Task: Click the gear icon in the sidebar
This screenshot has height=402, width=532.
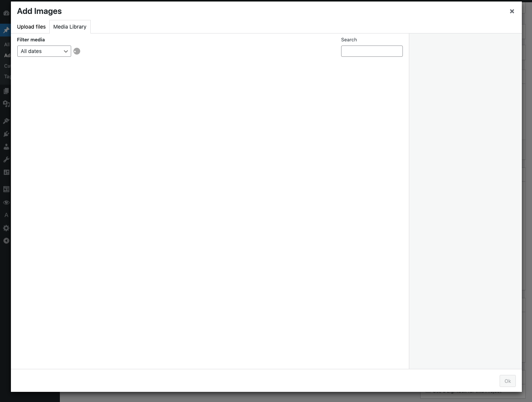Action: [6, 228]
